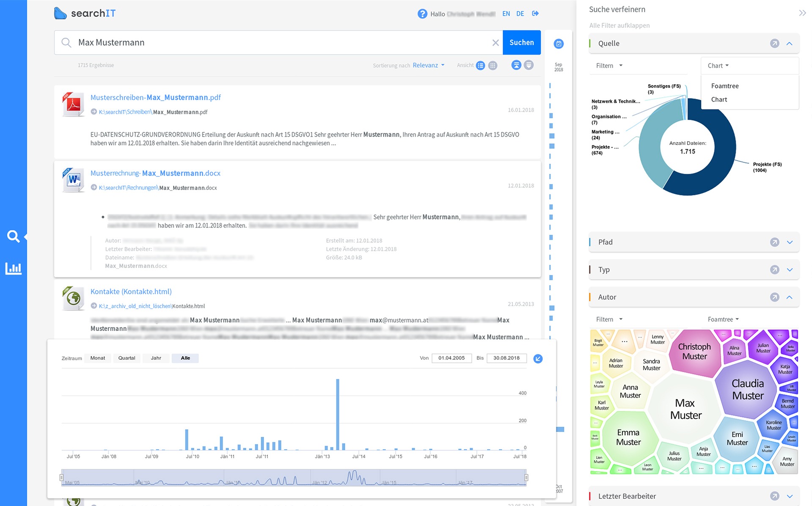Viewport: 812px width, 506px height.
Task: Collapse the sidebar with double chevron
Action: pyautogui.click(x=802, y=13)
